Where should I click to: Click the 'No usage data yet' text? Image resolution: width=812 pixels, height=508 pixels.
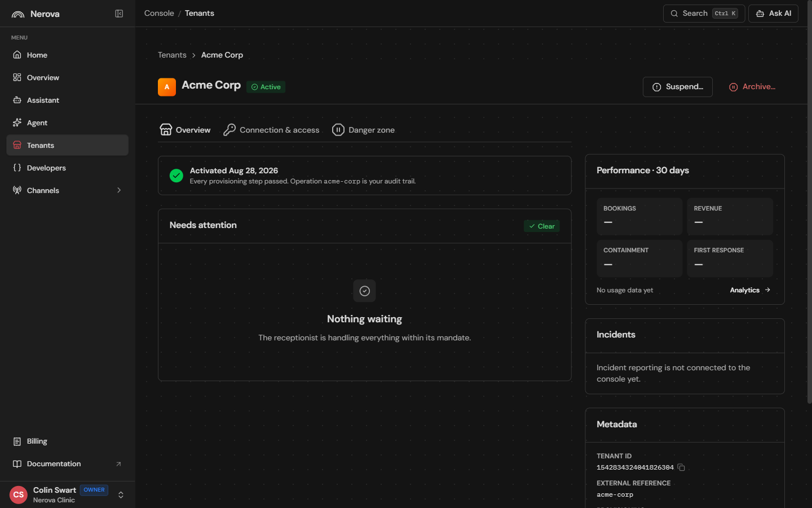625,290
